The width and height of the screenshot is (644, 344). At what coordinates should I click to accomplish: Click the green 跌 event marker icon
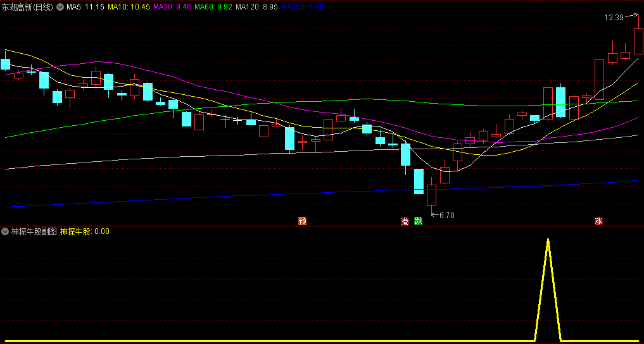click(x=418, y=221)
